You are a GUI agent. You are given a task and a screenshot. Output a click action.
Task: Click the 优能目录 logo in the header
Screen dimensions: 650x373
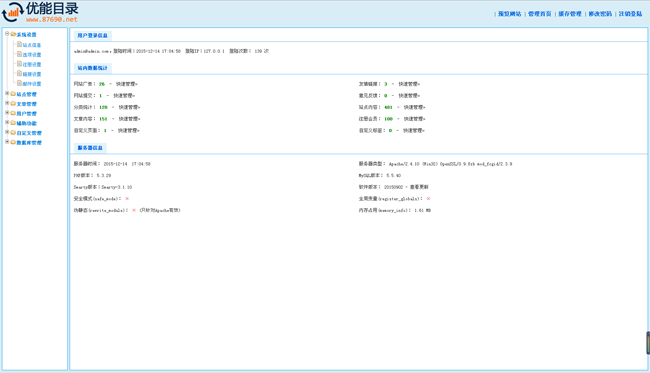tap(40, 12)
